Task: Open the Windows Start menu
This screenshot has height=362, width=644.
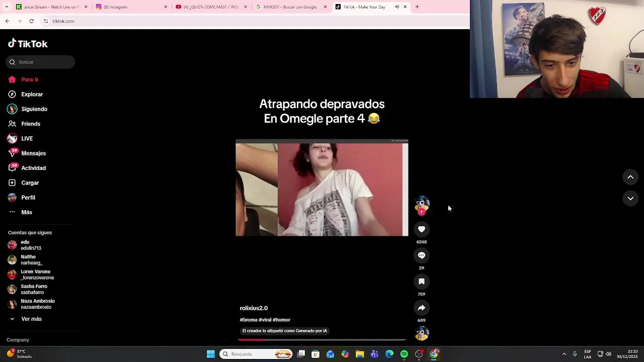Action: (x=211, y=354)
